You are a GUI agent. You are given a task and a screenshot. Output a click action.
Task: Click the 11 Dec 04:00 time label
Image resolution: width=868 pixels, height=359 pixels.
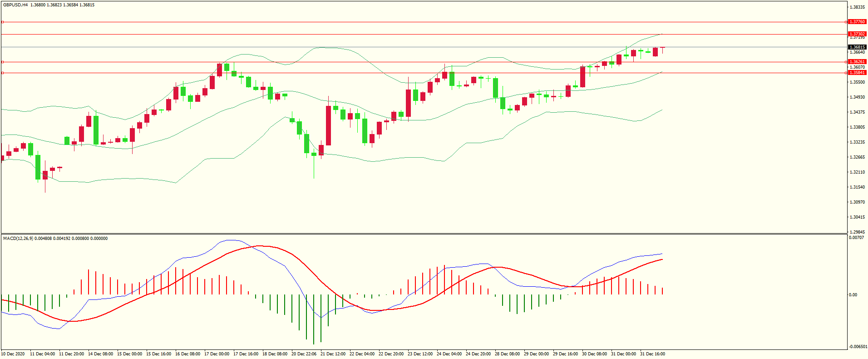pos(42,354)
